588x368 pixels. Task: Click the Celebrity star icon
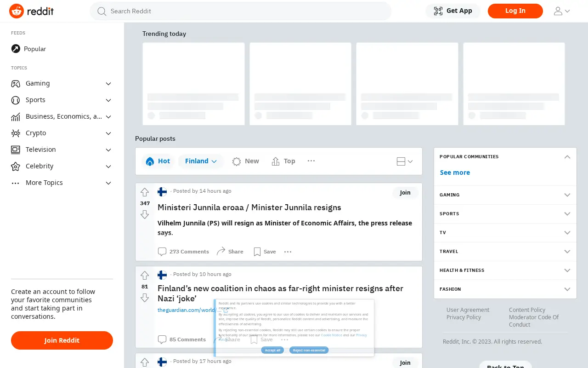[x=16, y=167]
